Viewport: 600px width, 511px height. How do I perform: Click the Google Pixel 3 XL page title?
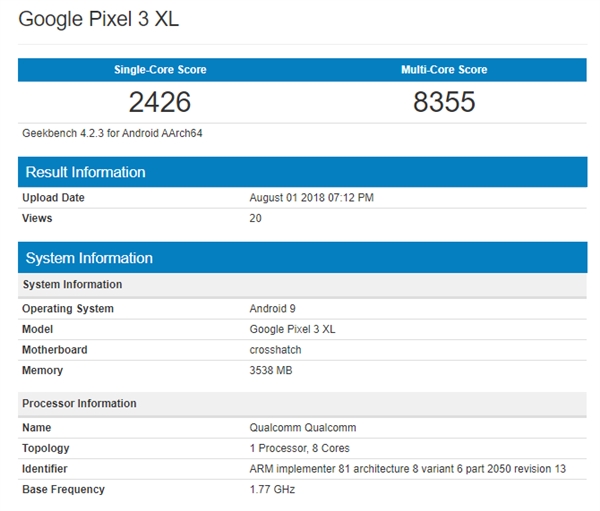(99, 19)
